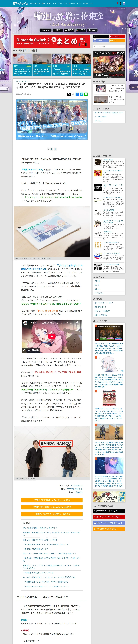Click @denfaminicogameをフォロー X button

(109, 511)
